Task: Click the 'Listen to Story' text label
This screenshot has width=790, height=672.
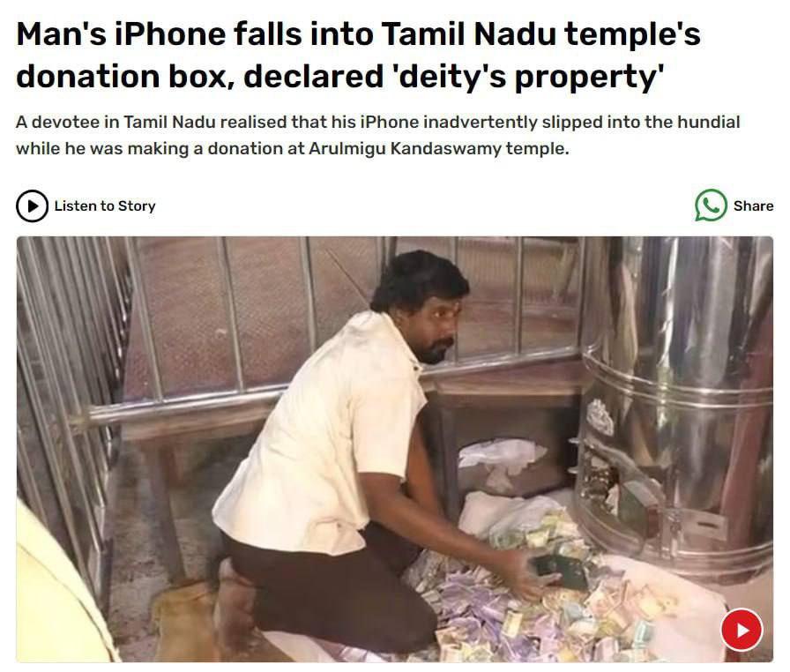Action: [x=105, y=206]
